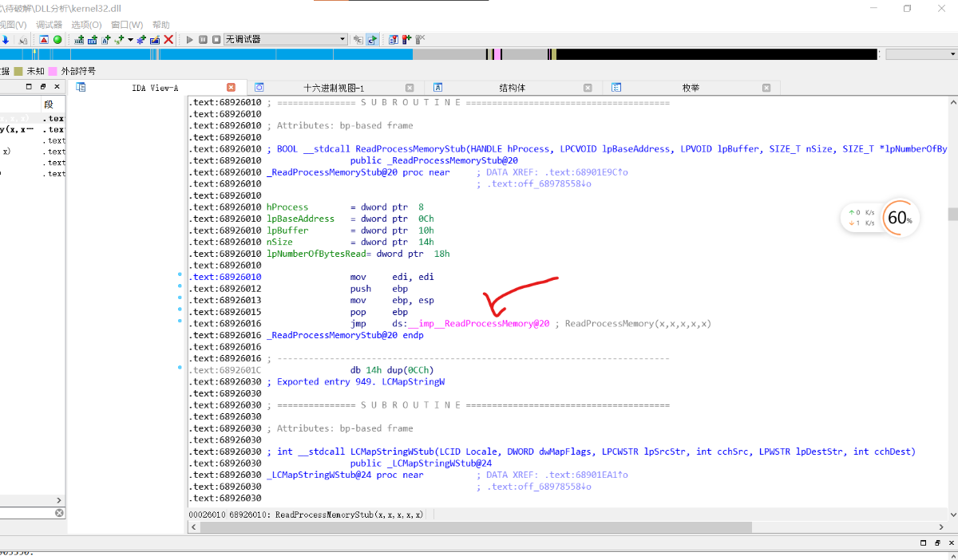Open the 帮助 menu

160,25
